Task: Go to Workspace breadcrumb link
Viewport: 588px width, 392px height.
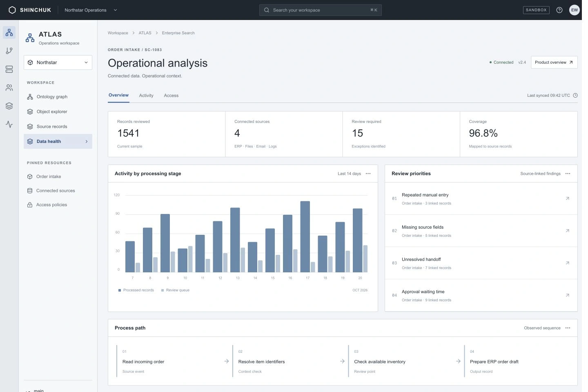Action: (118, 33)
